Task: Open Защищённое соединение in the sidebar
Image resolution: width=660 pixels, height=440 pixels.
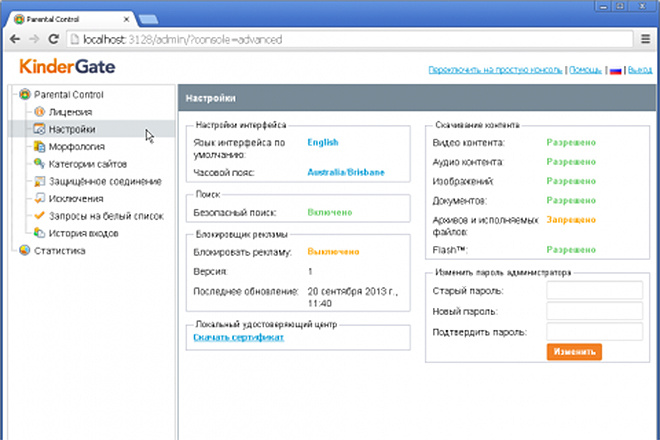Action: coord(105,181)
